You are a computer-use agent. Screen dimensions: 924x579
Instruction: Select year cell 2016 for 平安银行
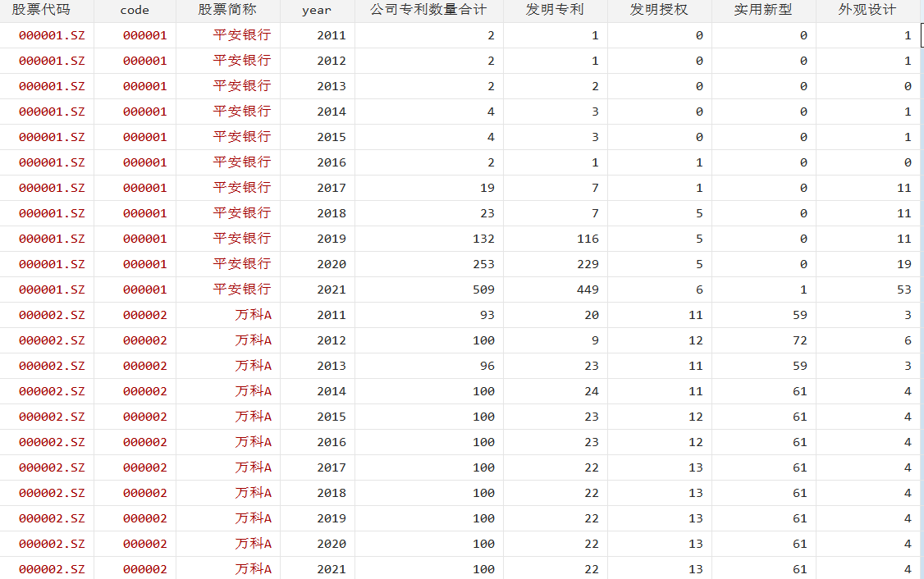(x=332, y=162)
